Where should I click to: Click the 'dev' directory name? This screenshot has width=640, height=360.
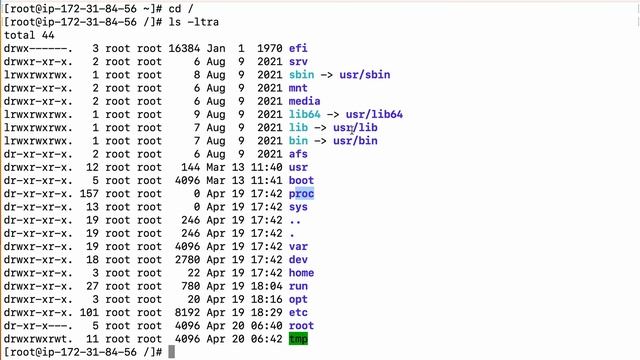click(x=298, y=260)
